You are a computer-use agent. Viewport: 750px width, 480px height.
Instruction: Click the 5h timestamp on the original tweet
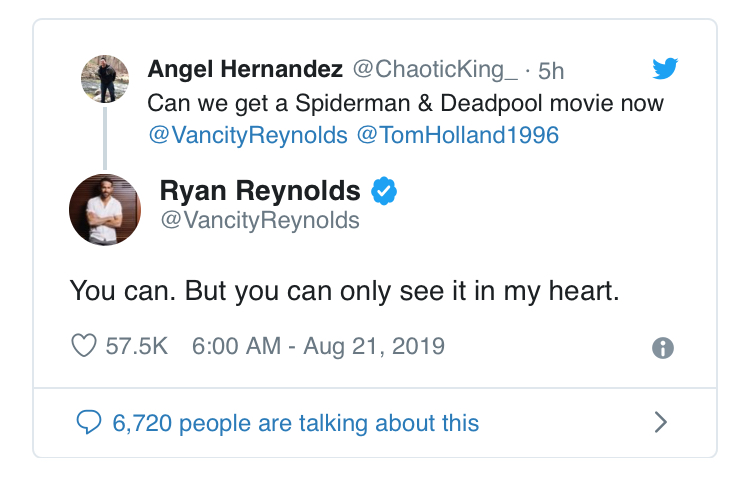tap(551, 70)
